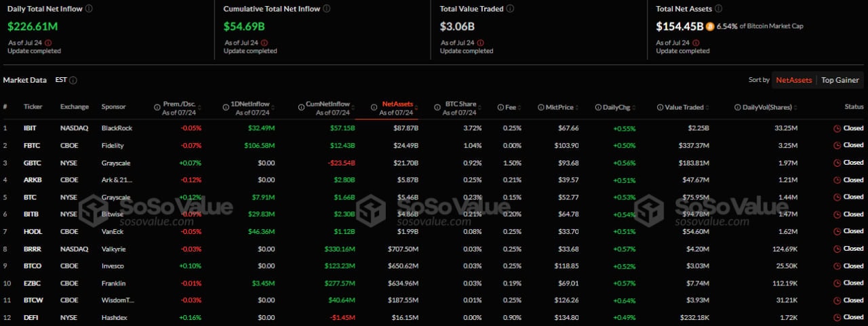The height and width of the screenshot is (326, 868).
Task: Click the Ticker column header
Action: [33, 107]
